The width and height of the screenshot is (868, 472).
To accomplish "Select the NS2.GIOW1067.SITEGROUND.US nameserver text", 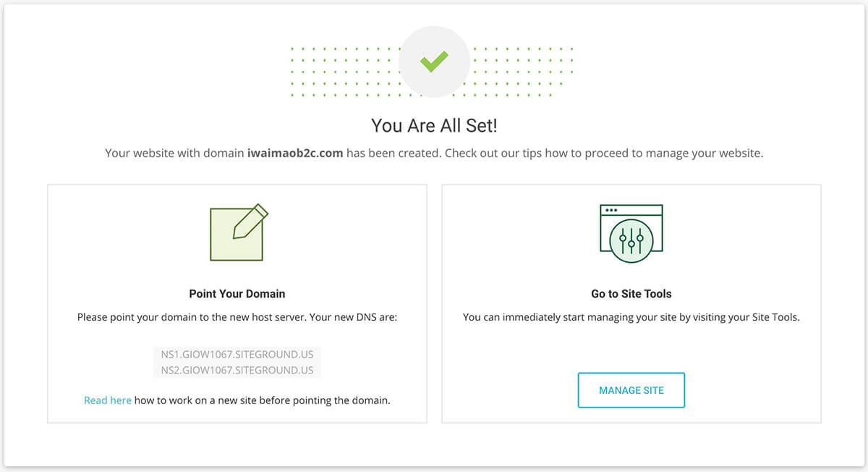I will [x=237, y=370].
